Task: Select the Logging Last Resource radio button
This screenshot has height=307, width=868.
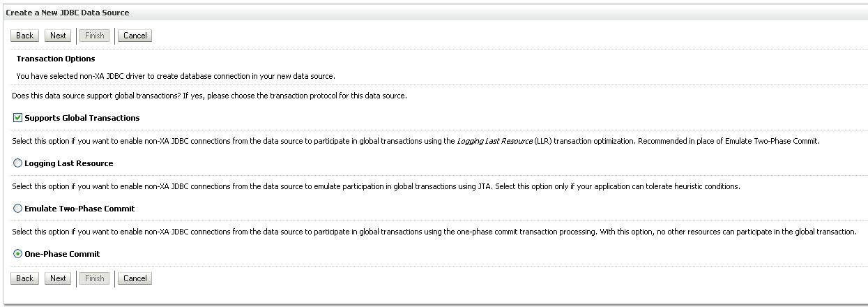Action: [x=18, y=163]
